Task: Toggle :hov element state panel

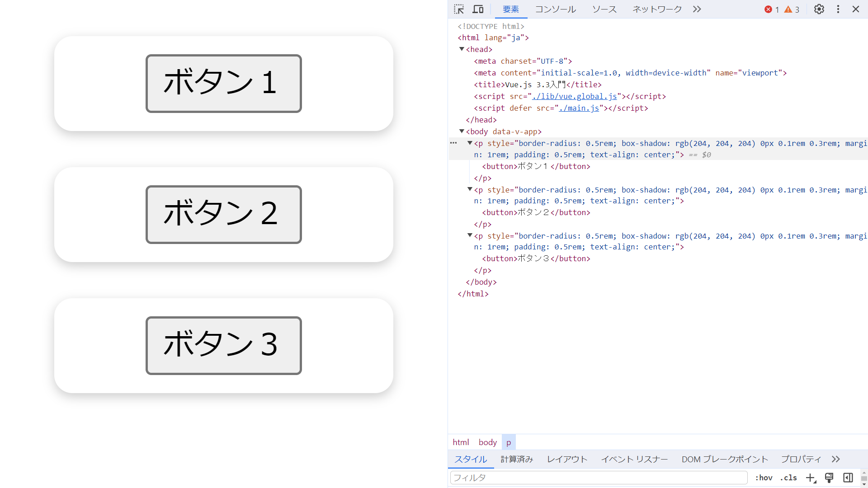Action: point(764,478)
